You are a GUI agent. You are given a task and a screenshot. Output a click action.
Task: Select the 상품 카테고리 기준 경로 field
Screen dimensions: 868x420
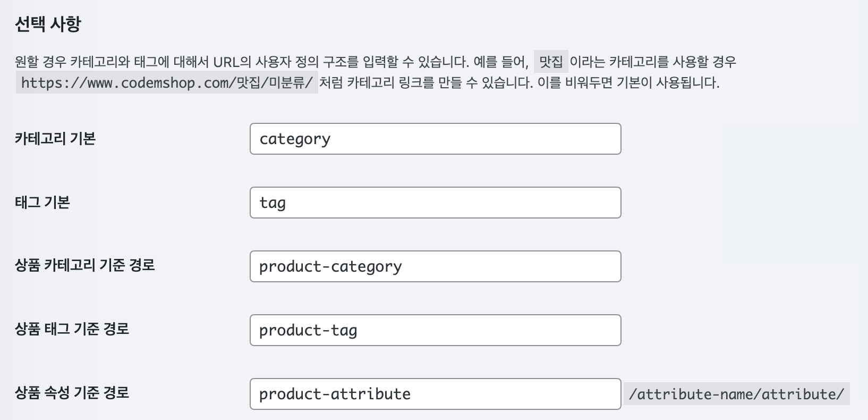[435, 266]
